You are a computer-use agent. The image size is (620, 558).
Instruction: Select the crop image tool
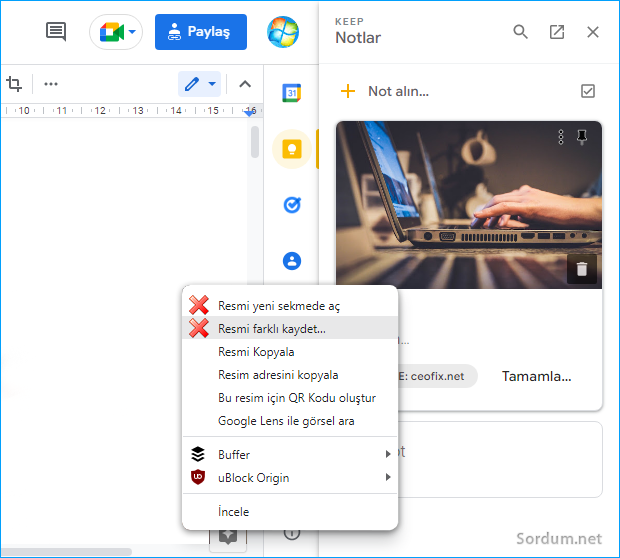pyautogui.click(x=15, y=84)
